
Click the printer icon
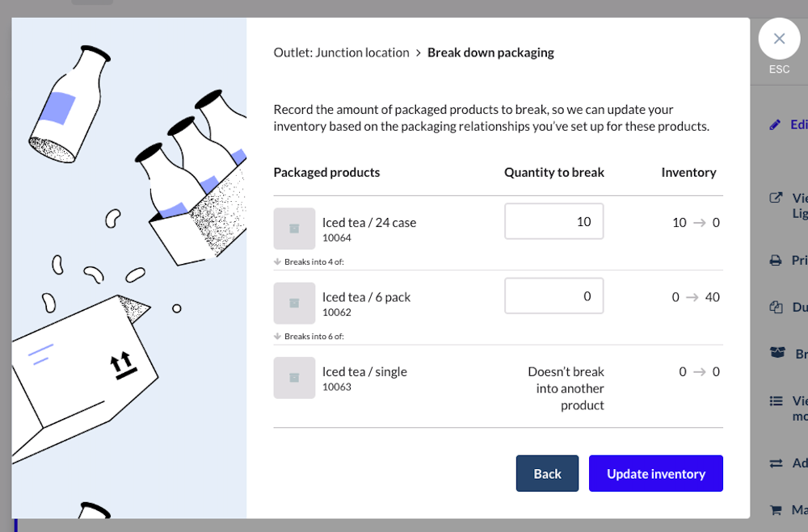(776, 260)
